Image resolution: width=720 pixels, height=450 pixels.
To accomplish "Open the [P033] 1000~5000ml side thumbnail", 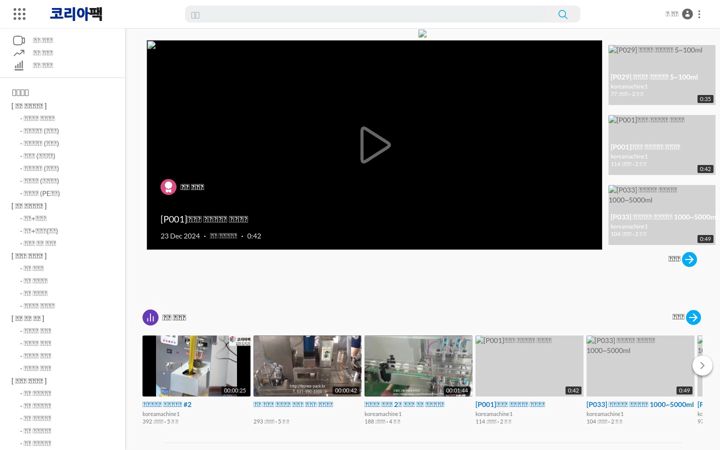I will point(661,215).
